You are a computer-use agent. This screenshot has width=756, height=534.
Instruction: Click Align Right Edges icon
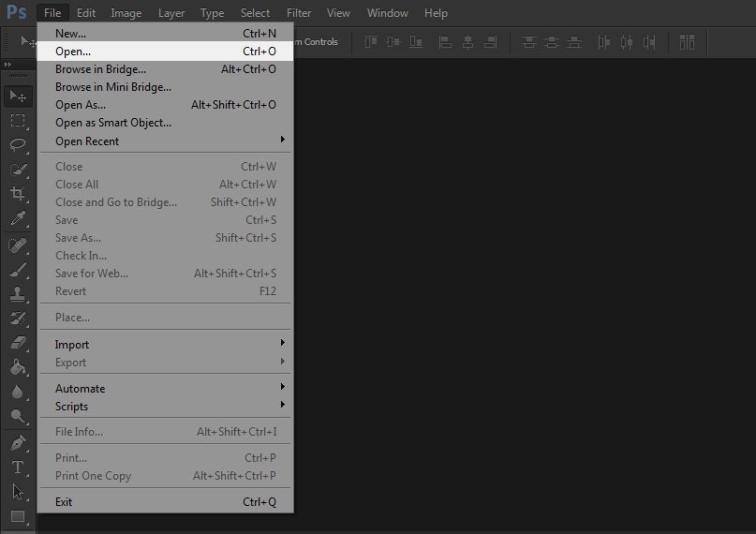point(490,42)
